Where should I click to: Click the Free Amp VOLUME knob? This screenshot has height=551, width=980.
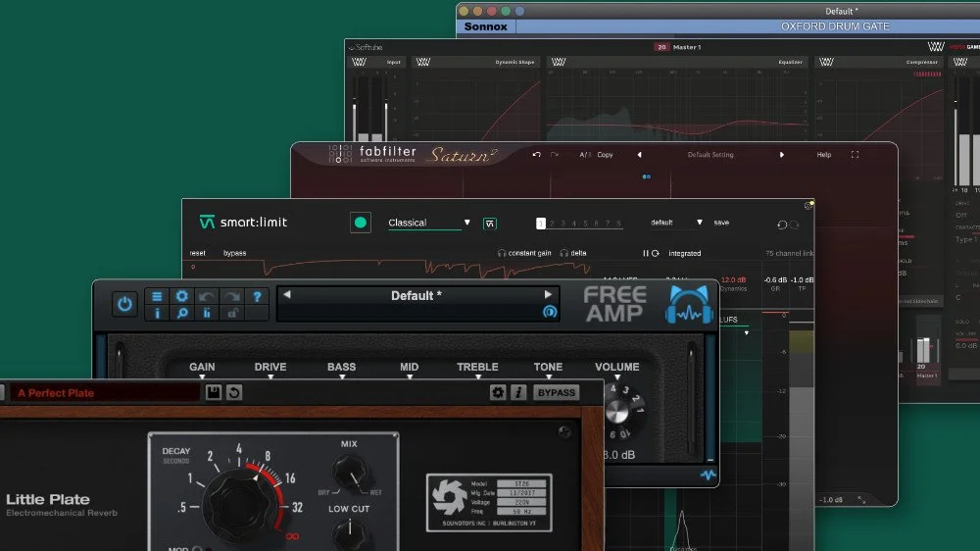coord(616,412)
